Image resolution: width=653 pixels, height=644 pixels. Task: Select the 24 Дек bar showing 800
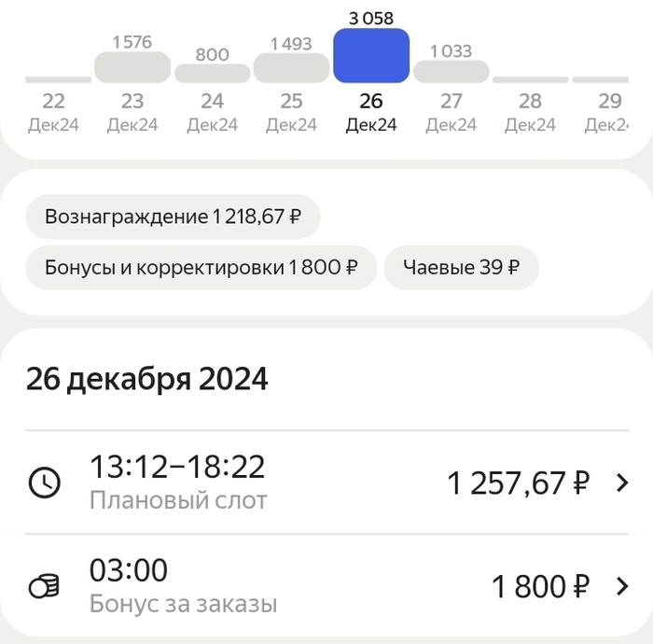click(x=212, y=73)
